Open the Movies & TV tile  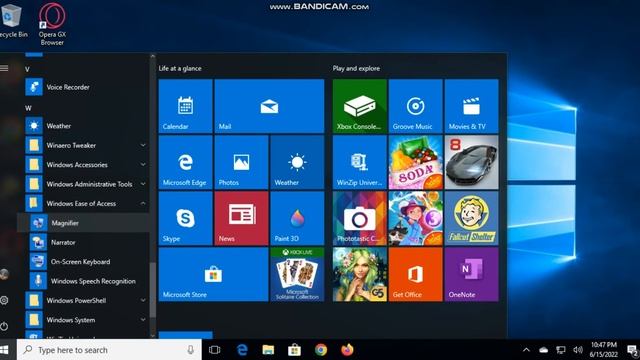point(471,106)
